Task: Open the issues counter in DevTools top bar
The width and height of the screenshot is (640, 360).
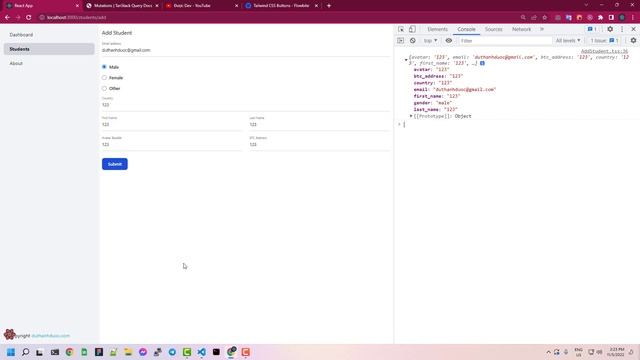Action: click(592, 29)
